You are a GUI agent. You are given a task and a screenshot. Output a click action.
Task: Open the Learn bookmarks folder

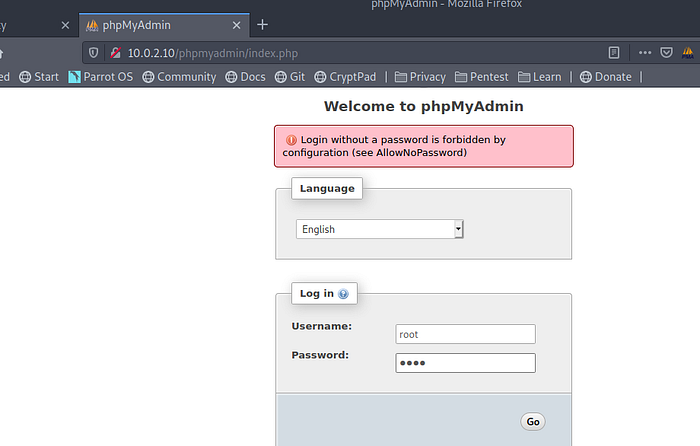(x=539, y=76)
